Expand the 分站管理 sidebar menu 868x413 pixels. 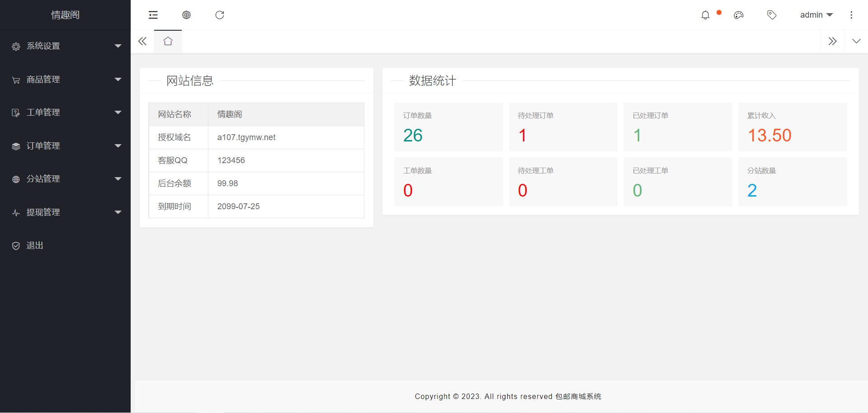(65, 179)
